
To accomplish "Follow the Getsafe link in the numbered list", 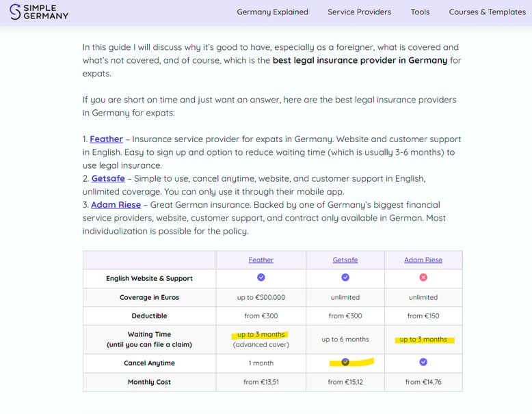I will pyautogui.click(x=108, y=178).
